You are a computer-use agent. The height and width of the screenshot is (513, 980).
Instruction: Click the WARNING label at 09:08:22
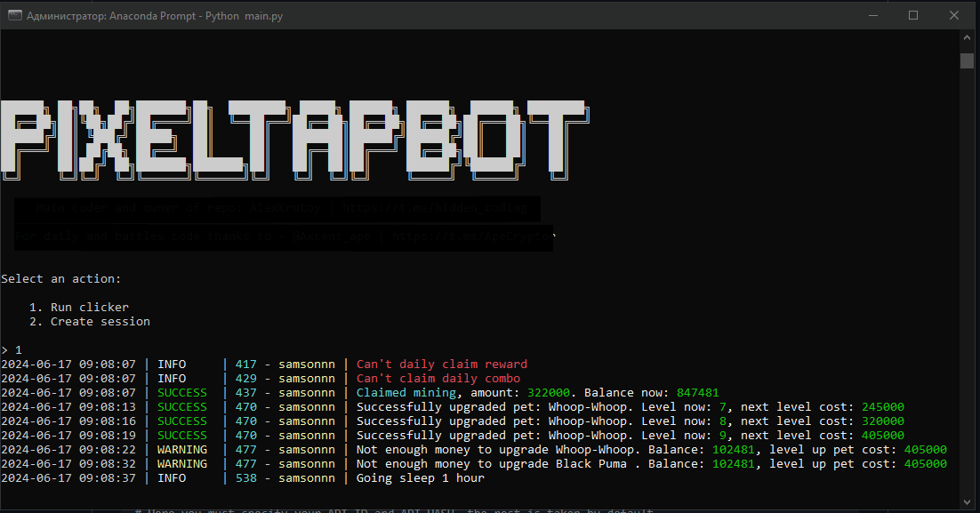tap(182, 450)
